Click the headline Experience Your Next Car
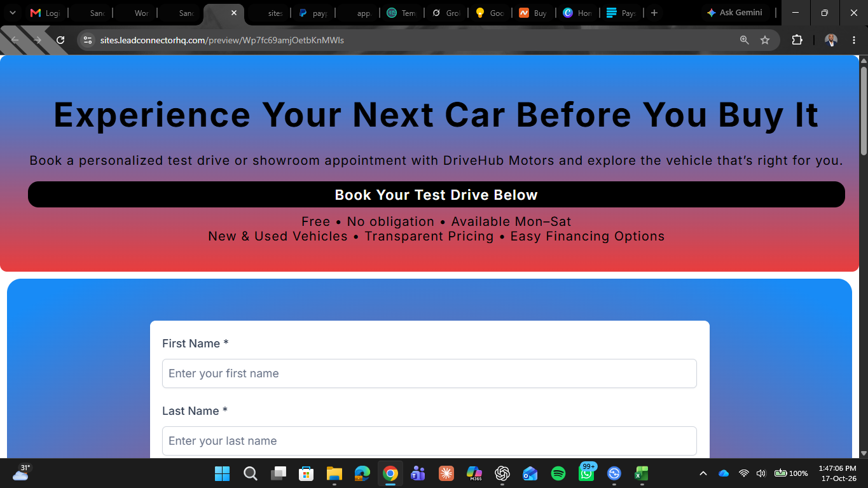 click(436, 115)
